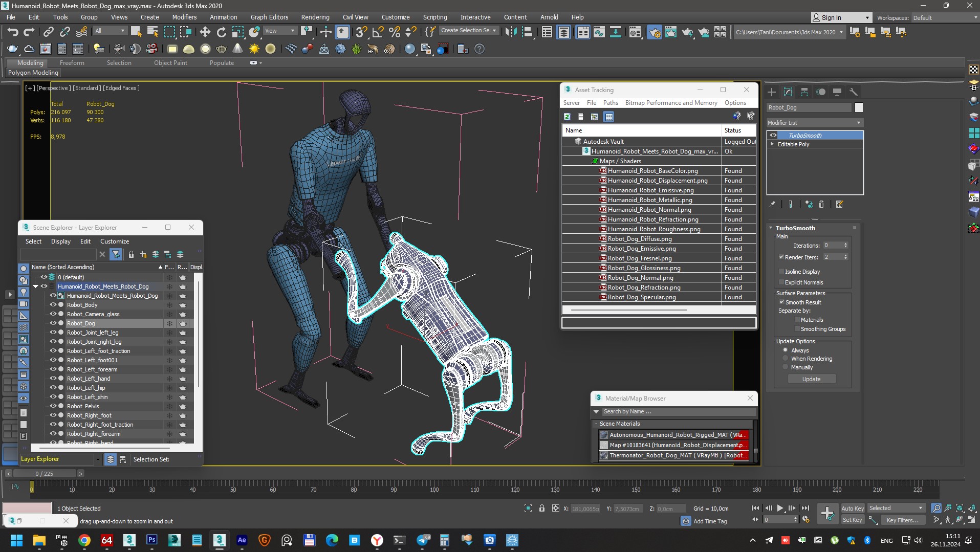Select the Manually update option
Viewport: 980px width, 552px height.
tap(786, 367)
